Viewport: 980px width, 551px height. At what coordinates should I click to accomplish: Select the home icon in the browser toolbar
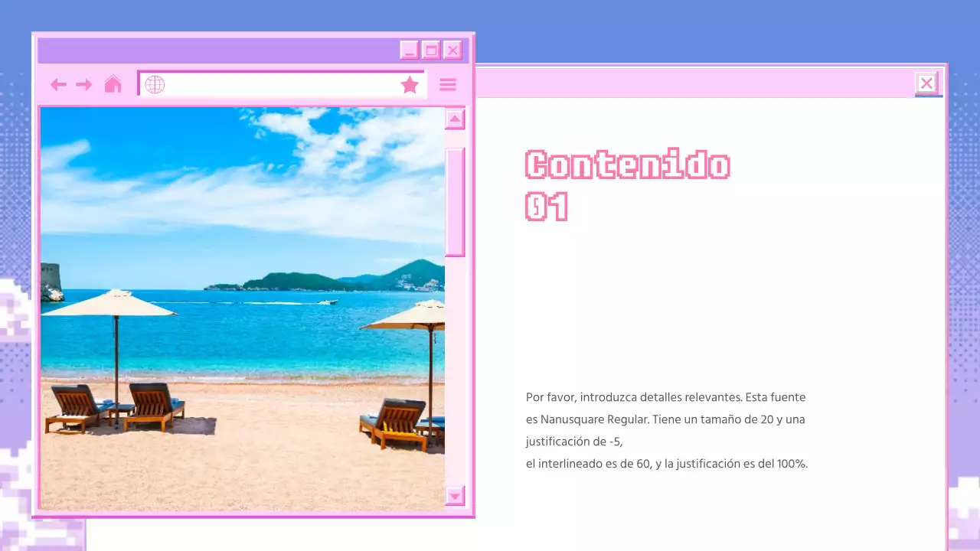[113, 84]
